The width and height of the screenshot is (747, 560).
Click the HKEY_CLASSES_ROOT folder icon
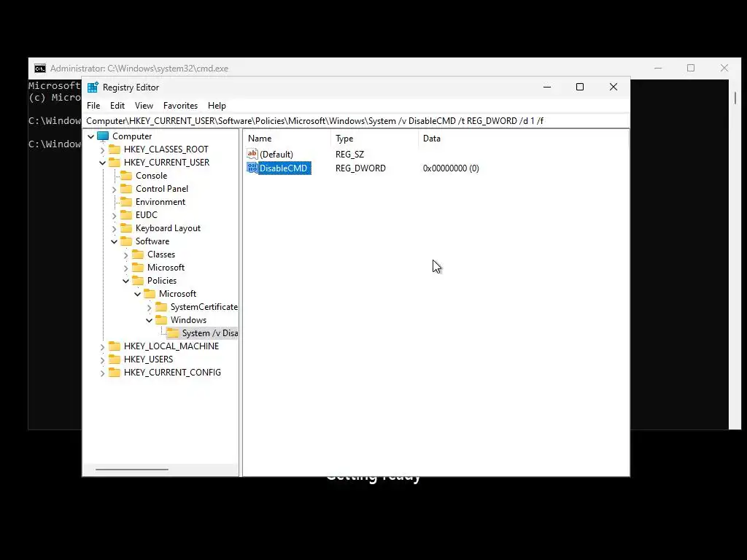[x=115, y=149]
